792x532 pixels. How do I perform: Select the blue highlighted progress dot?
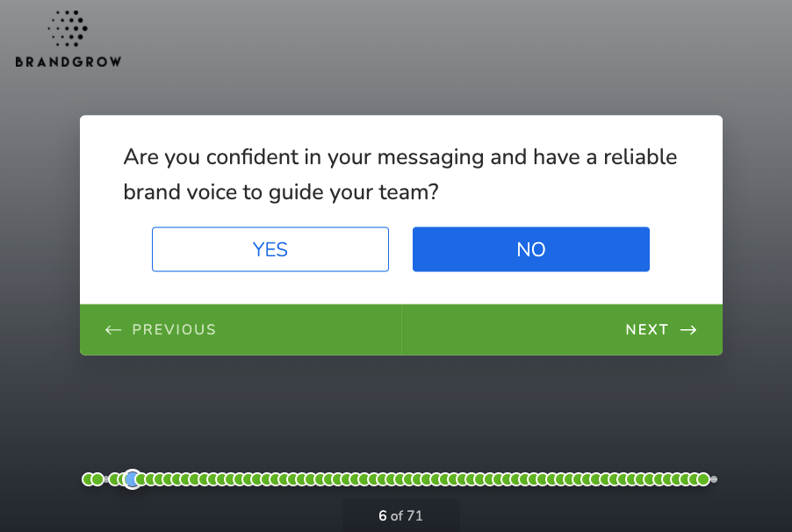pos(131,479)
